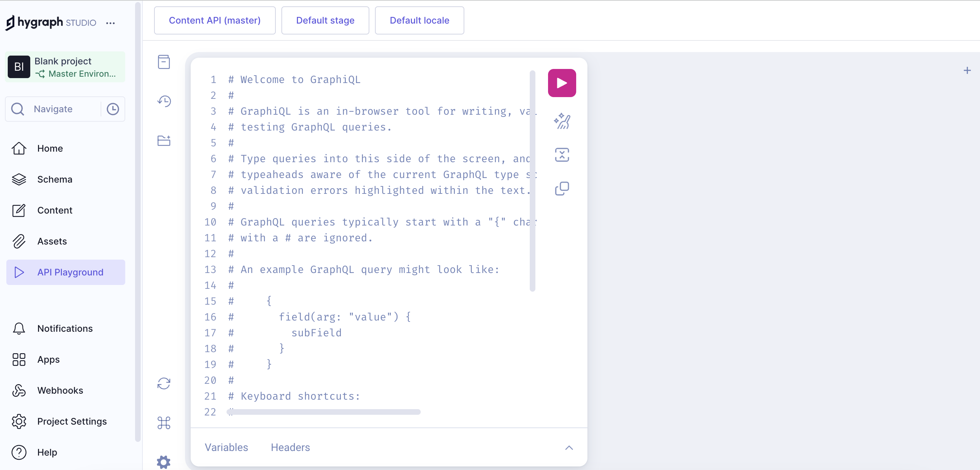980x470 pixels.
Task: Go to Home in sidebar
Action: click(66, 148)
